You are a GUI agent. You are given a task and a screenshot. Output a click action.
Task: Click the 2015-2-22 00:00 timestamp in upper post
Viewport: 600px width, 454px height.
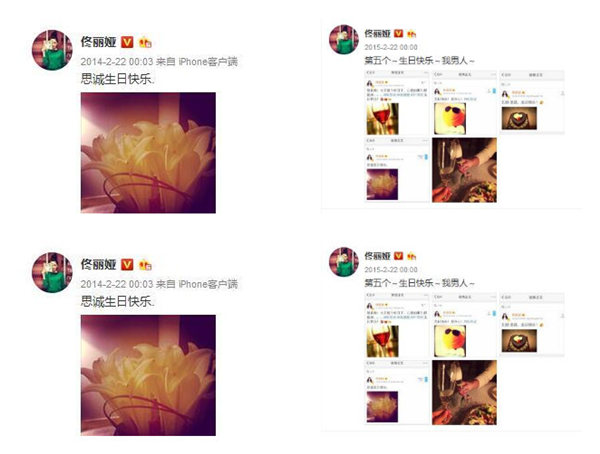391,47
